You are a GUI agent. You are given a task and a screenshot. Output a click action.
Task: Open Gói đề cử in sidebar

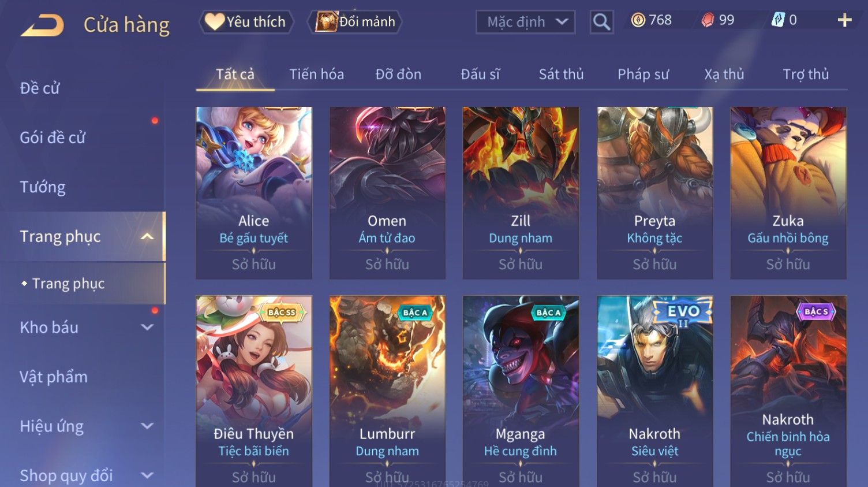pyautogui.click(x=53, y=137)
